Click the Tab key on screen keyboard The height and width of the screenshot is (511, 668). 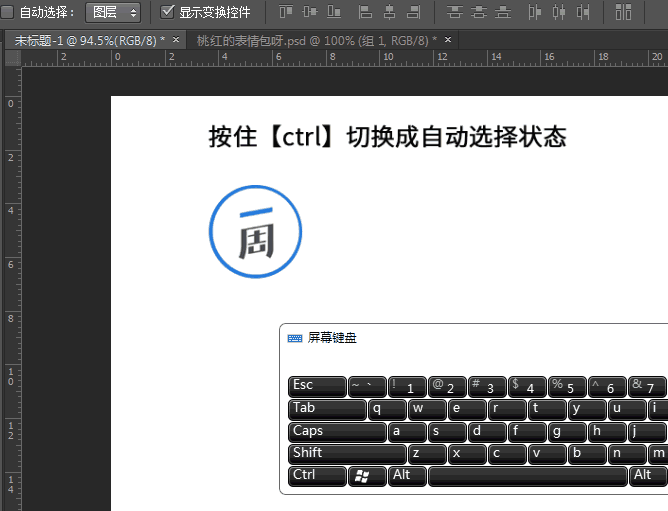(x=327, y=409)
